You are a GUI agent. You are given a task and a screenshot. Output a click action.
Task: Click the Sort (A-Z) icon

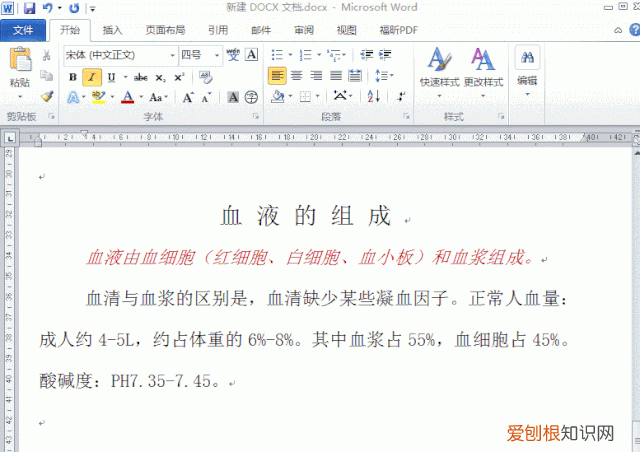point(373,97)
